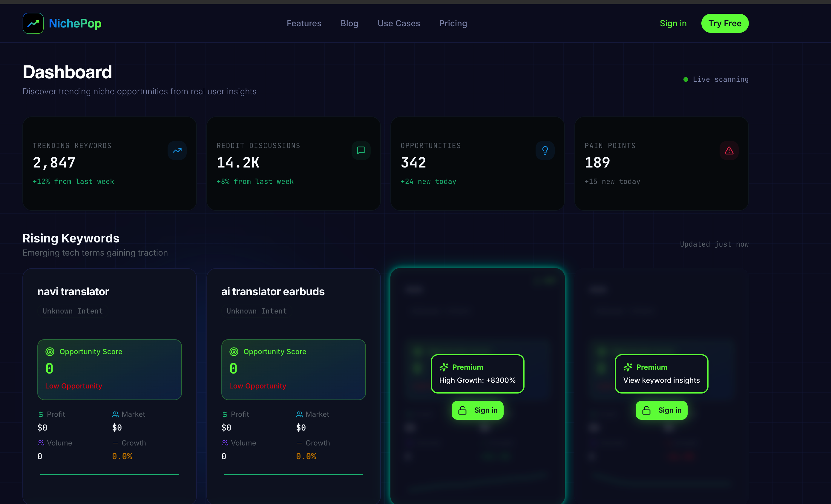Click the sparkle icon in High Growth Premium box

pos(444,367)
